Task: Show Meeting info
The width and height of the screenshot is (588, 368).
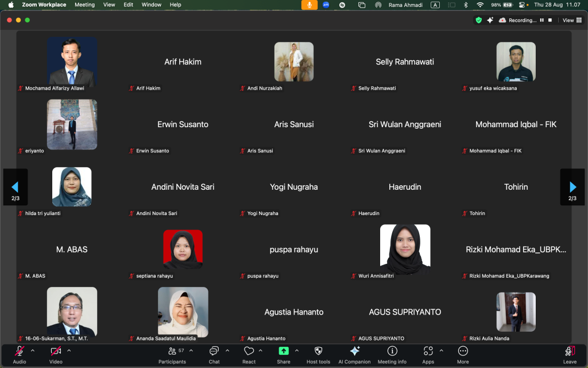Action: [392, 354]
